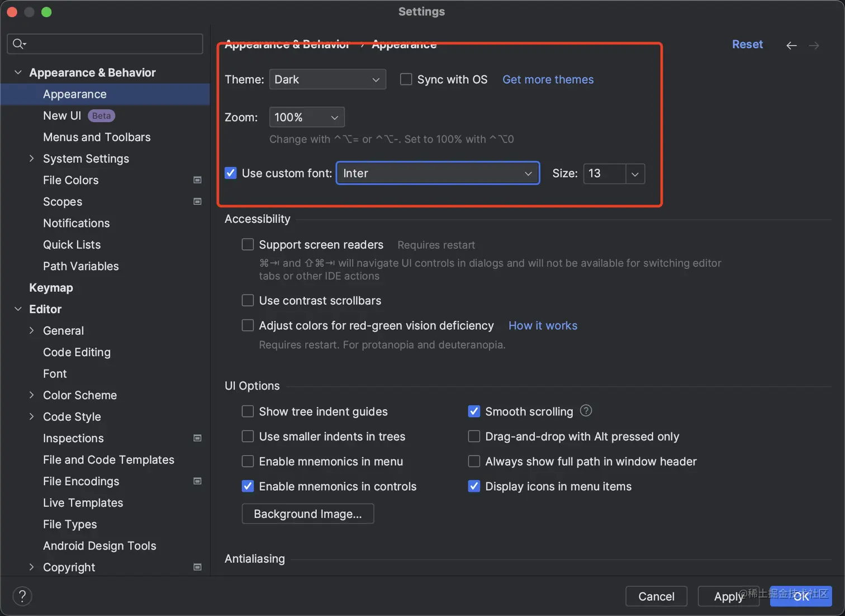The height and width of the screenshot is (616, 845).
Task: Enable Sync with OS checkbox
Action: (x=406, y=79)
